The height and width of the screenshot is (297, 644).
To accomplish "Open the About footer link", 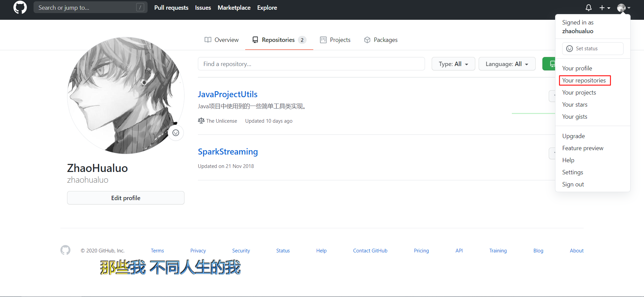I will tap(577, 251).
